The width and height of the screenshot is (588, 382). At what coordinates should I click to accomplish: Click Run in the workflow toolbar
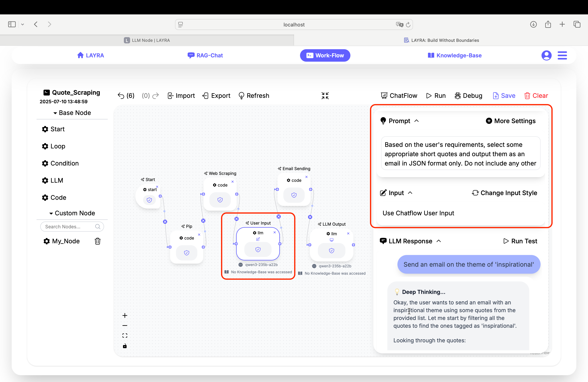point(436,96)
